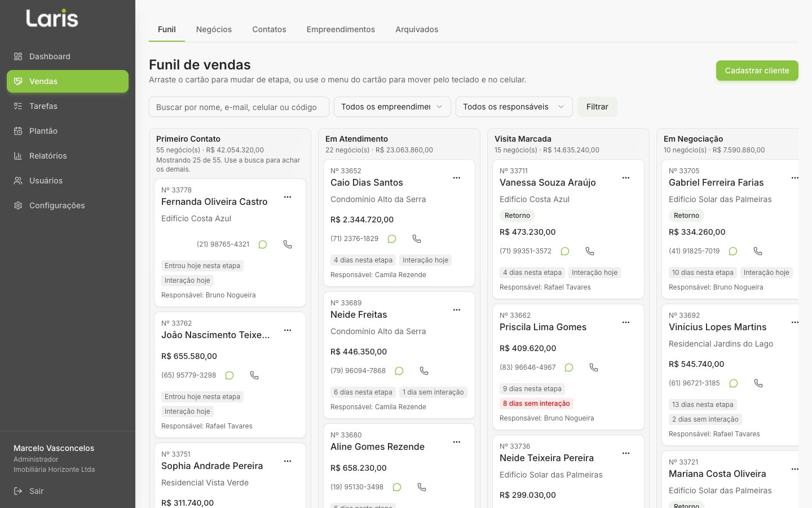The height and width of the screenshot is (508, 812).
Task: Click the red "8 dias sem interação" tag
Action: tap(536, 404)
